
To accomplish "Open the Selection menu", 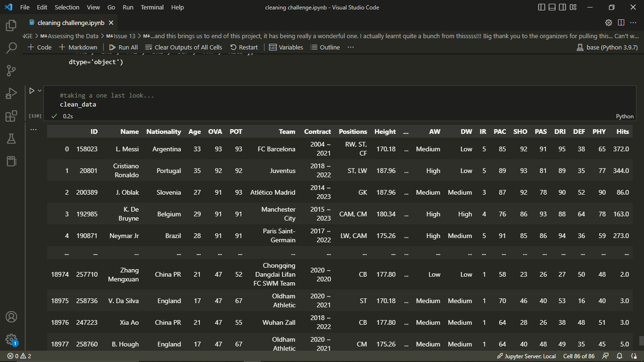I will tap(67, 8).
